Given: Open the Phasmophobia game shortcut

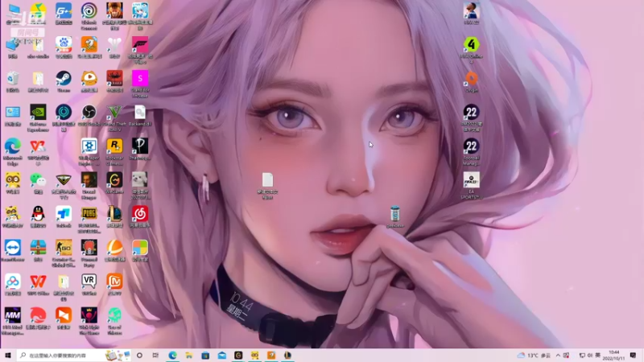Looking at the screenshot, I should (x=140, y=149).
